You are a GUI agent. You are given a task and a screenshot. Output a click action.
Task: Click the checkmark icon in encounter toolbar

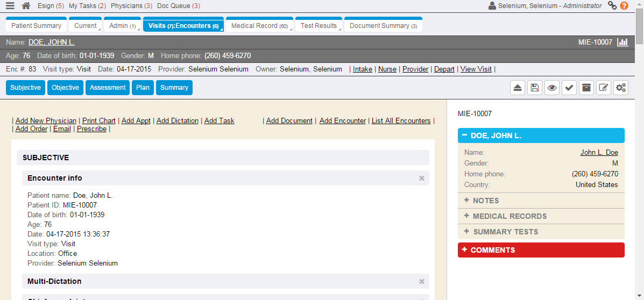(x=569, y=88)
